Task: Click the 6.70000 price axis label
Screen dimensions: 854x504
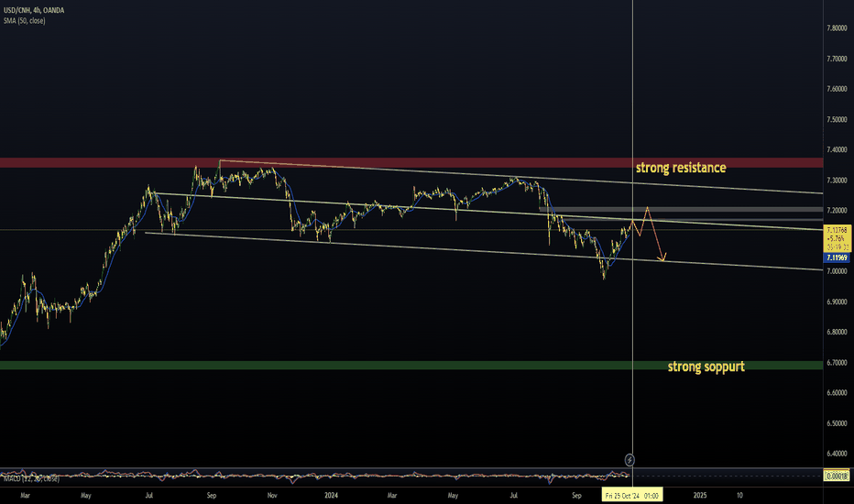Action: pos(837,362)
